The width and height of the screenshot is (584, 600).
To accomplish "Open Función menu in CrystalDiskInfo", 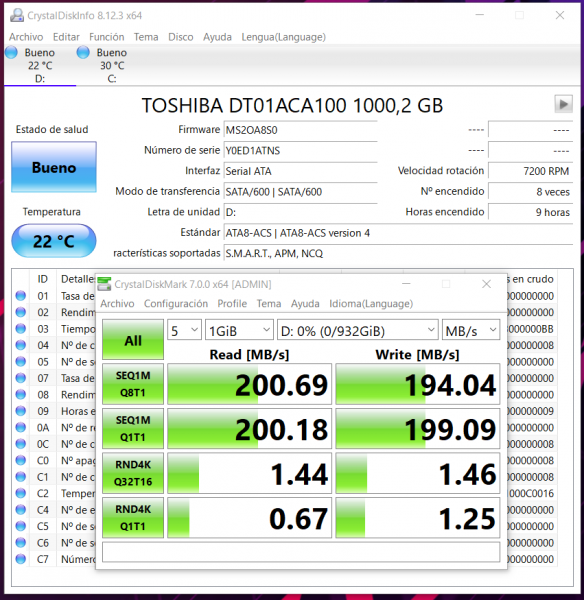I will [107, 37].
